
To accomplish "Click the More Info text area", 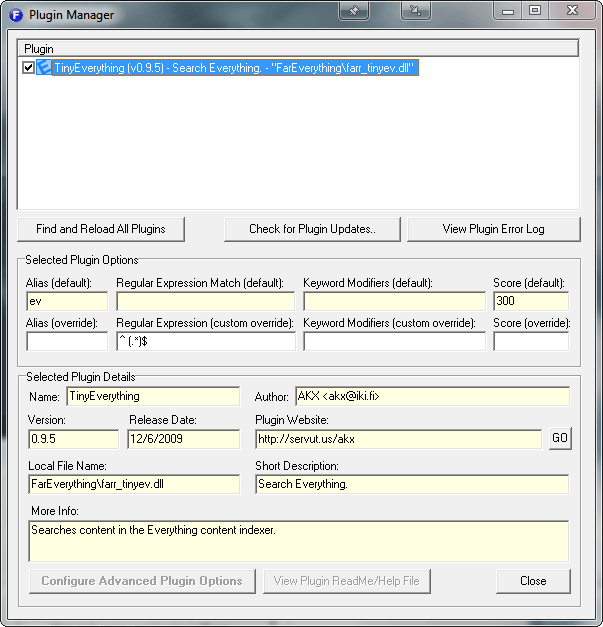I will [x=299, y=541].
